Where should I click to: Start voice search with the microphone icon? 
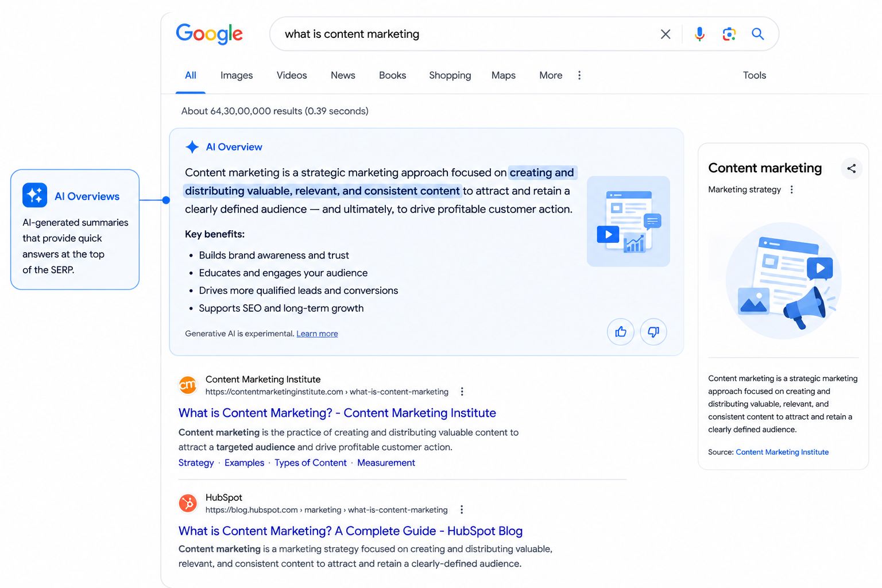699,34
